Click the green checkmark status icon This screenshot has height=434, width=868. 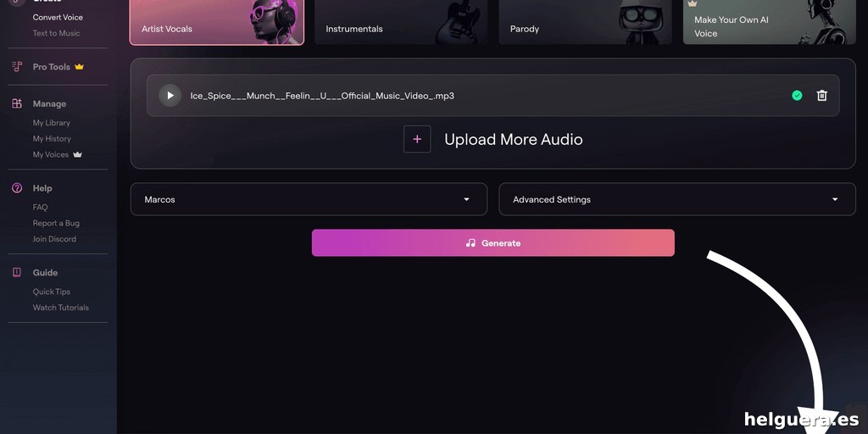(x=797, y=96)
